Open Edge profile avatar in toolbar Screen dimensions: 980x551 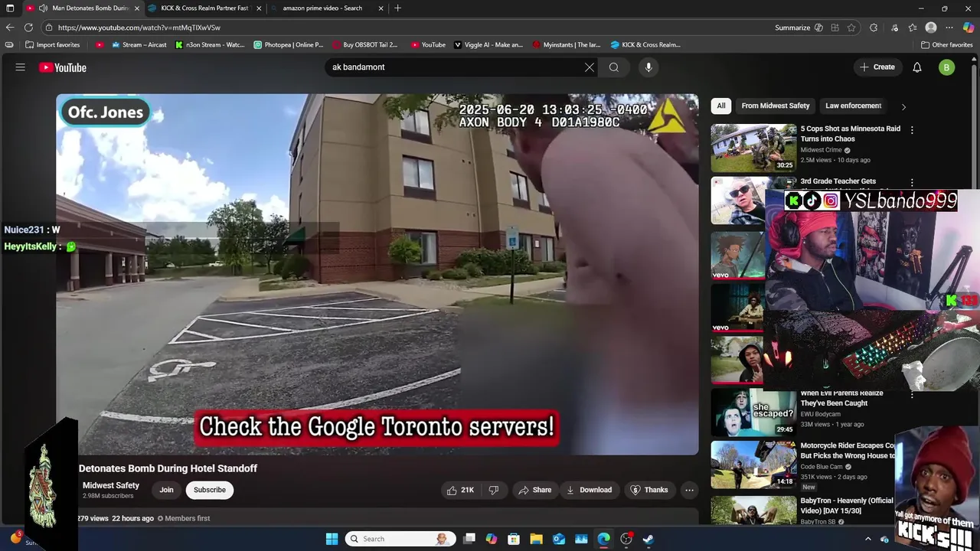click(931, 28)
